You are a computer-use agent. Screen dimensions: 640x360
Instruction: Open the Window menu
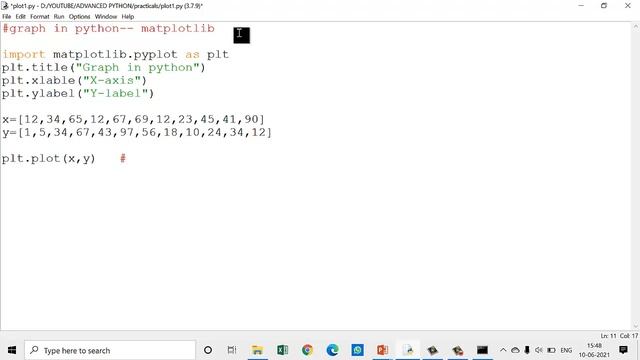pyautogui.click(x=106, y=17)
